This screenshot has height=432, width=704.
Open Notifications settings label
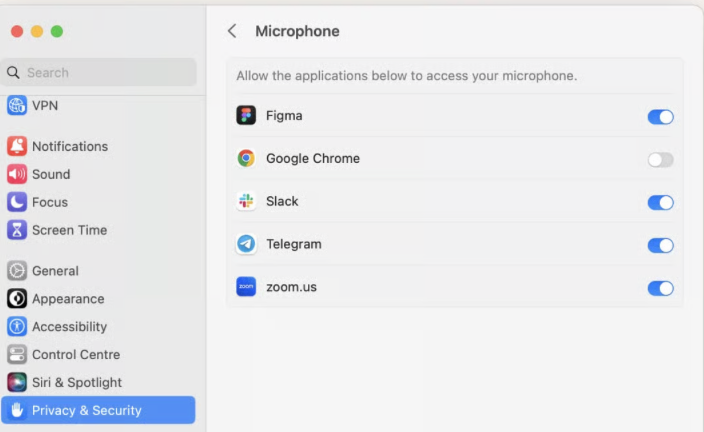pyautogui.click(x=70, y=146)
